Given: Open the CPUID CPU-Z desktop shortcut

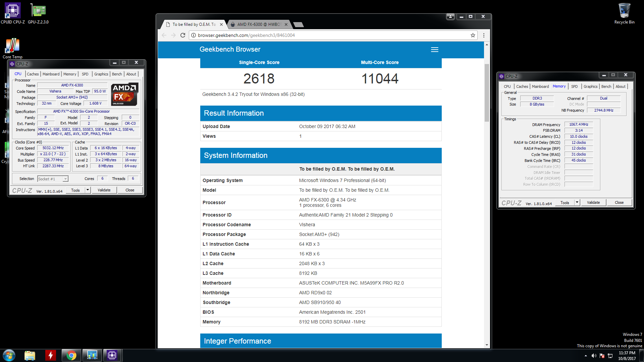Looking at the screenshot, I should 12,13.
